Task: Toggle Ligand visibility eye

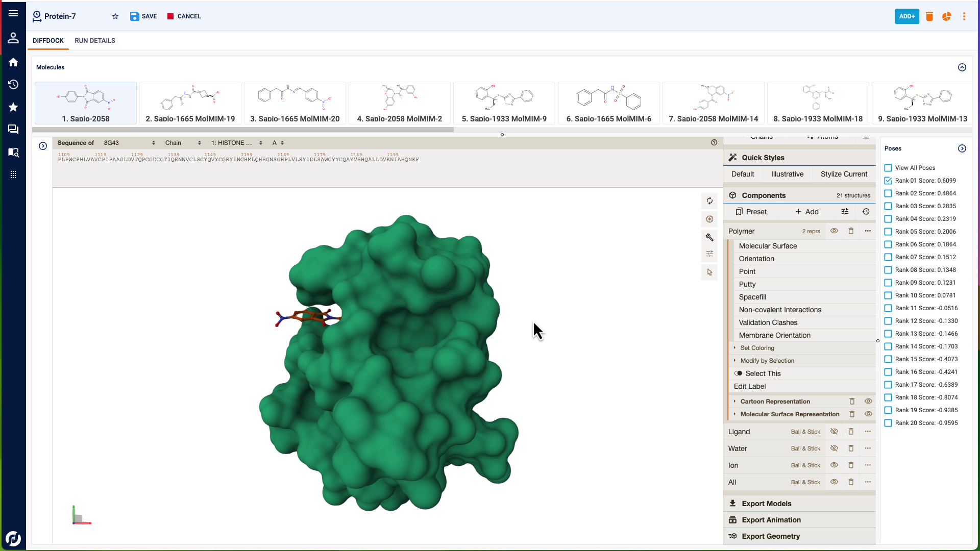Action: coord(834,432)
